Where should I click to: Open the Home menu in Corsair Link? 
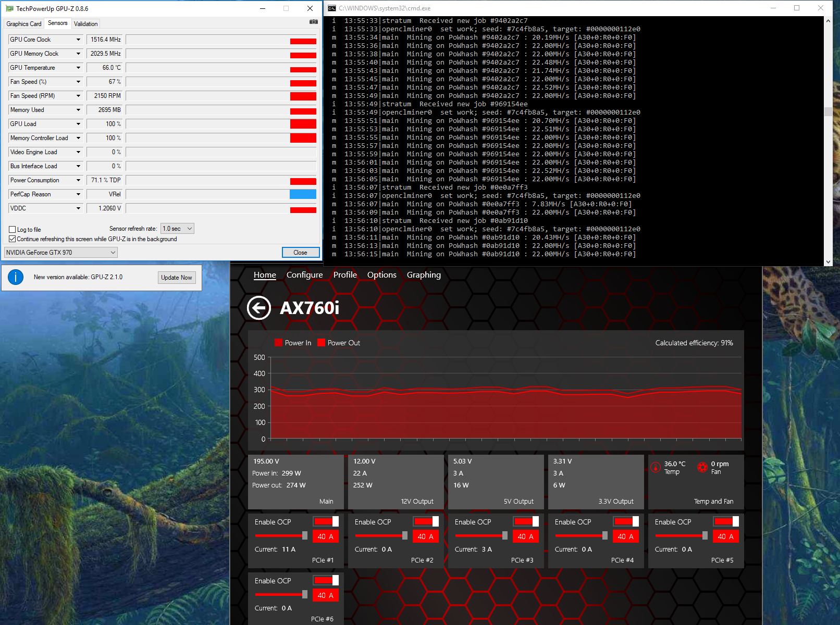[265, 275]
